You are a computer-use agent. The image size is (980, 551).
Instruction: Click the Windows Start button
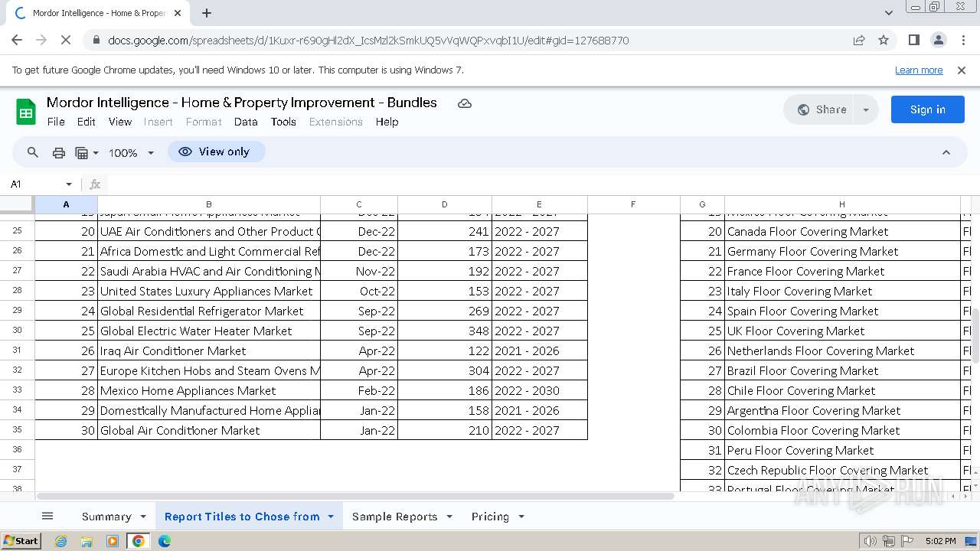click(x=21, y=541)
